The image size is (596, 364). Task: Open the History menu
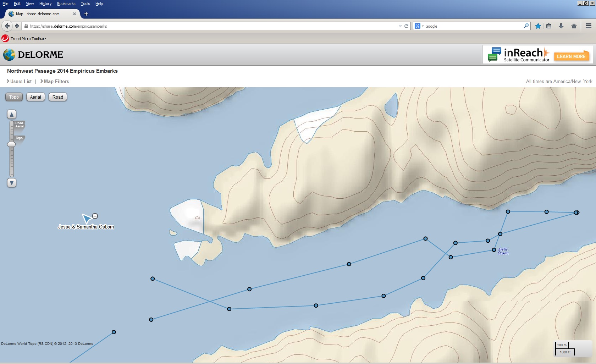[x=45, y=4]
